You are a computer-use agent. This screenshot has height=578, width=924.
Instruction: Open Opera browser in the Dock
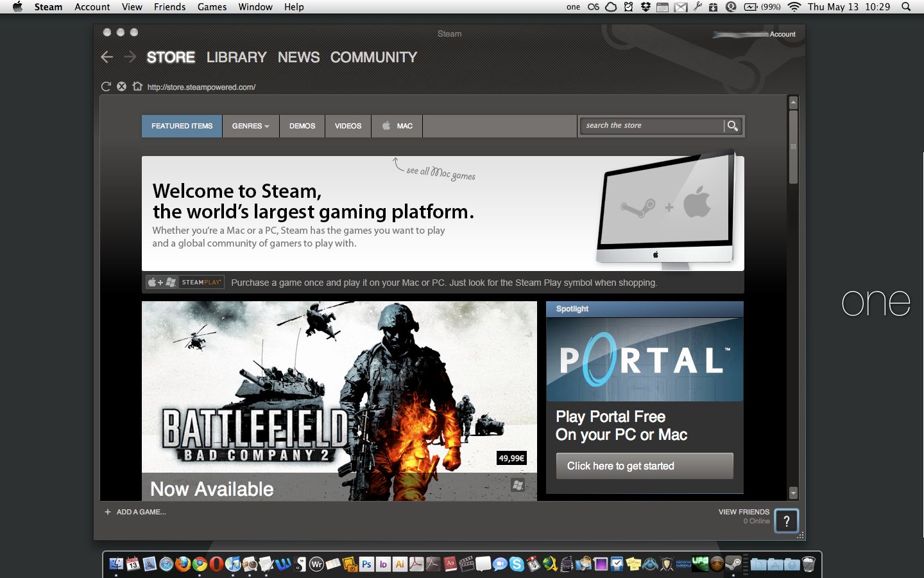point(216,565)
